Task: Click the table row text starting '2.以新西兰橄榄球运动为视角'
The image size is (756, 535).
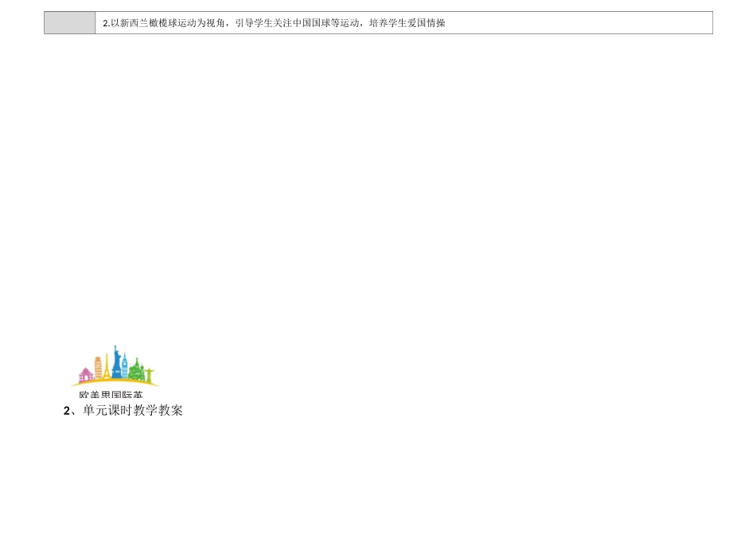Action: [274, 22]
